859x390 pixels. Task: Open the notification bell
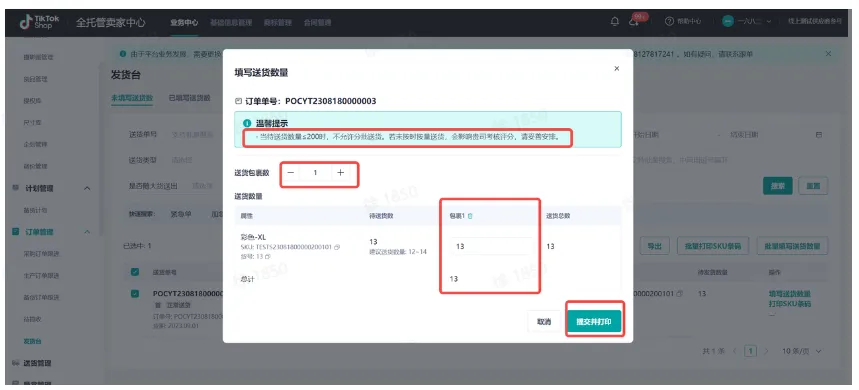point(615,22)
